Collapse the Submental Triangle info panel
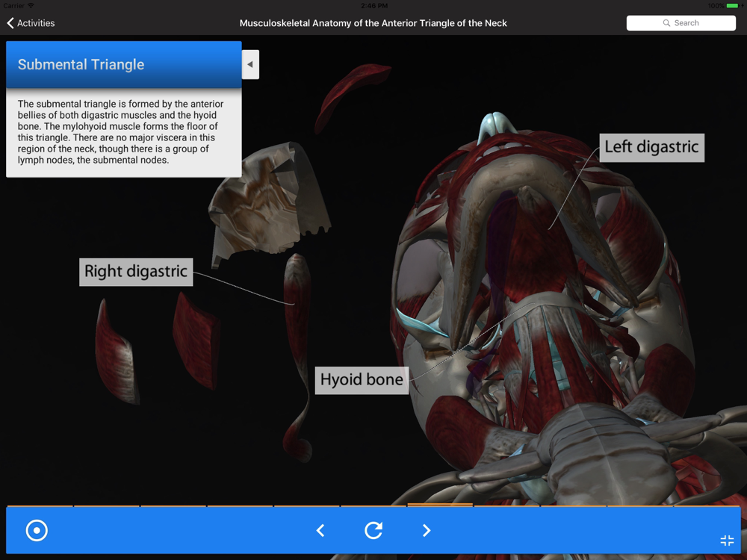Viewport: 747px width, 560px height. (x=250, y=65)
